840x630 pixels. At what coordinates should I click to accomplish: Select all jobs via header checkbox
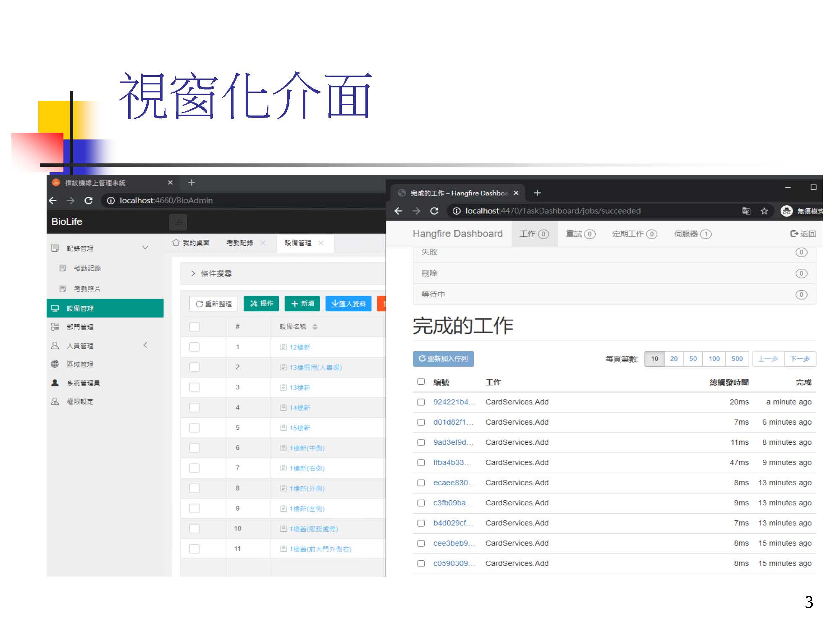(421, 382)
